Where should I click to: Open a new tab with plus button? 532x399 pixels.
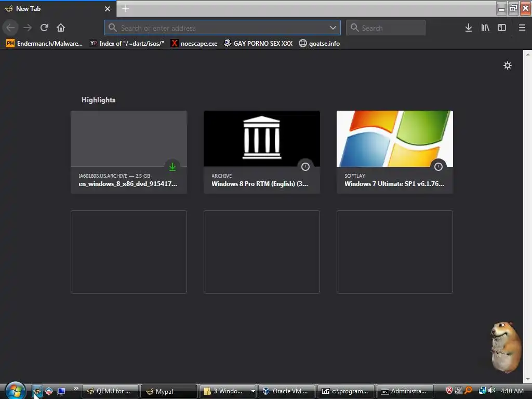(125, 8)
